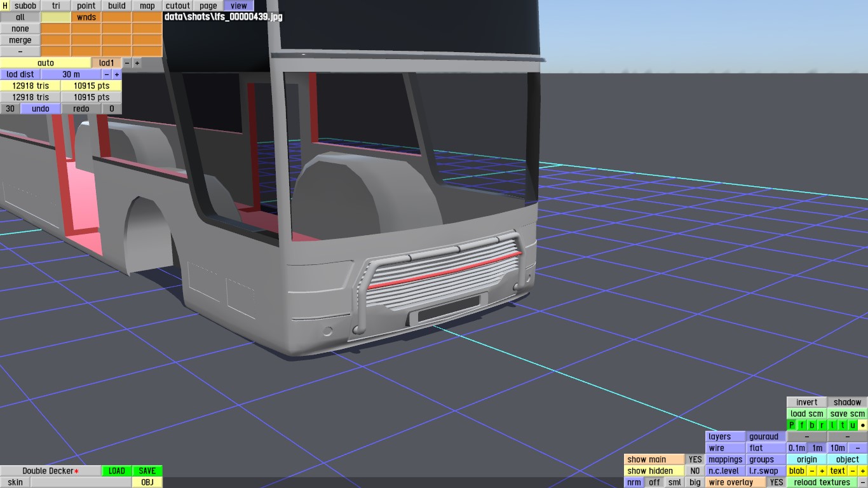868x488 pixels.
Task: Switch to flat shading mode
Action: point(766,448)
